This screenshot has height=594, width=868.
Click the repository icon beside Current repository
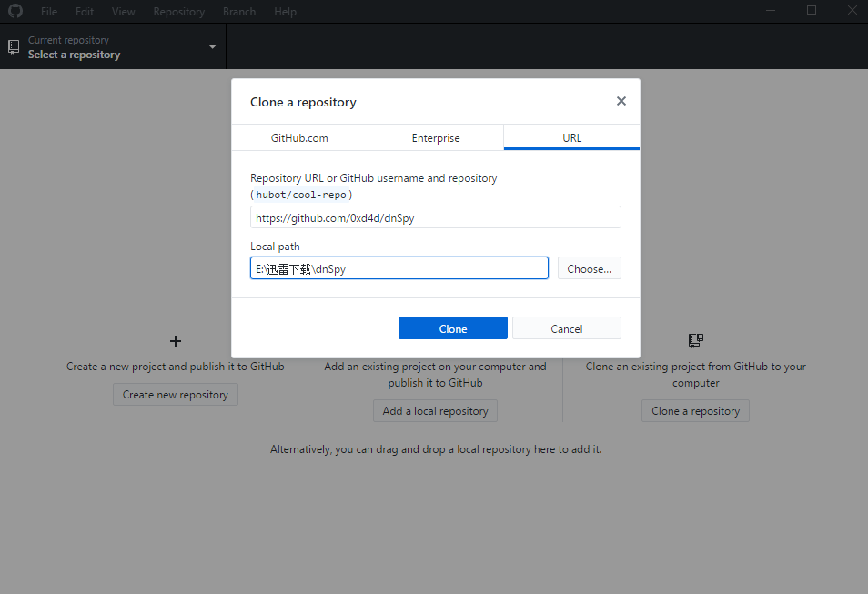coord(14,47)
